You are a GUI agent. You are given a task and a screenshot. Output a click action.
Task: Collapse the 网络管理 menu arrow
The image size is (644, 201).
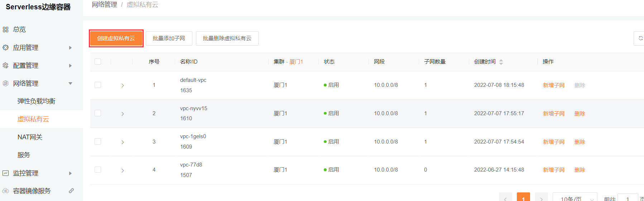(x=70, y=83)
